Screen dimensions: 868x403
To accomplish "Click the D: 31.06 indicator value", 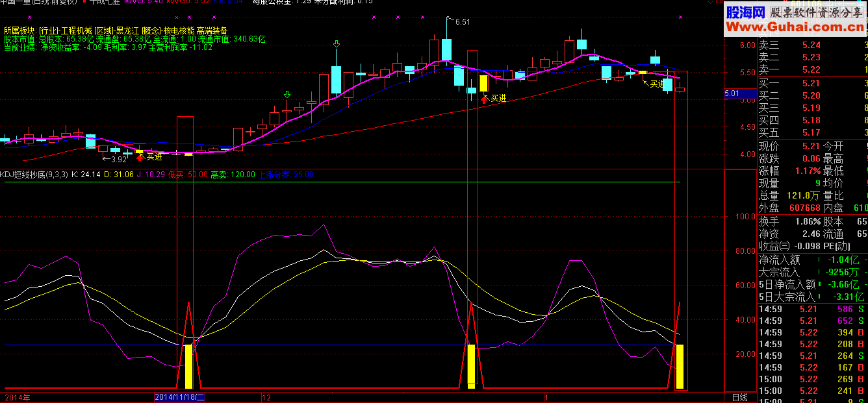I will coord(120,175).
